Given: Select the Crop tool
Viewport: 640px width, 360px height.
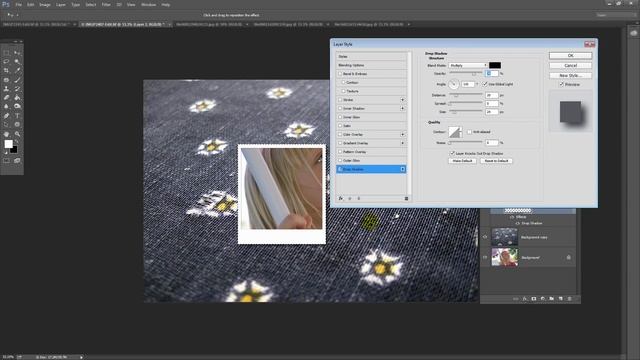Looking at the screenshot, I should tap(6, 71).
